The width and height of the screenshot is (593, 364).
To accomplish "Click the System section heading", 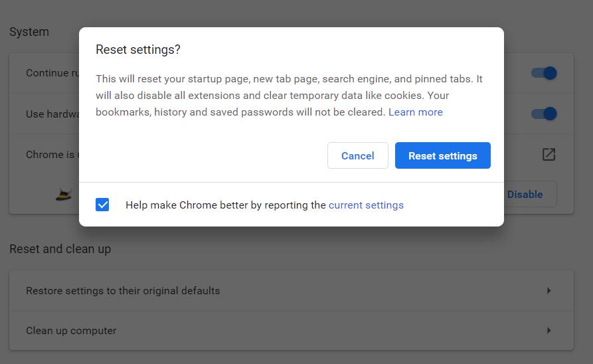I will coord(29,32).
